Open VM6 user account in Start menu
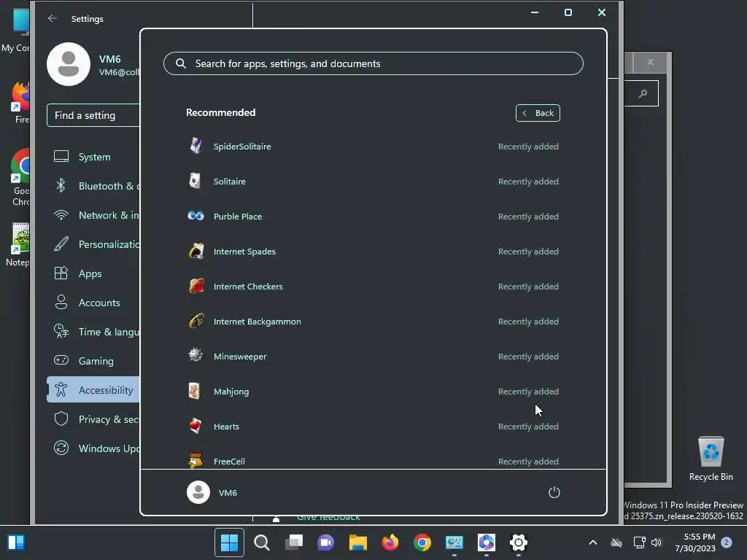747x560 pixels. 212,492
